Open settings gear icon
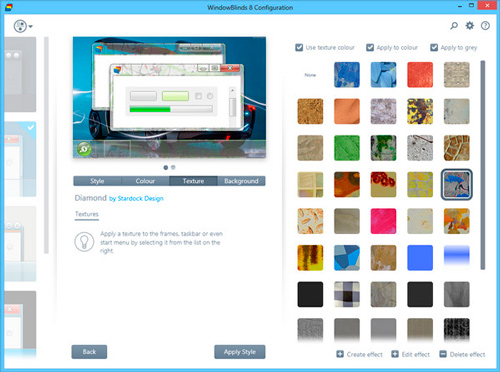Viewport: 500px width, 372px height. click(x=470, y=25)
